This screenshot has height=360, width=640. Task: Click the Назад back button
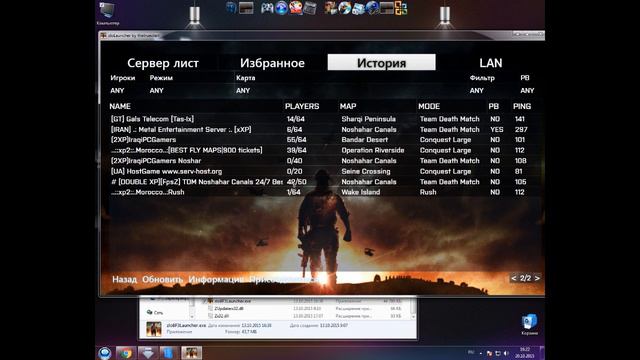pos(124,279)
